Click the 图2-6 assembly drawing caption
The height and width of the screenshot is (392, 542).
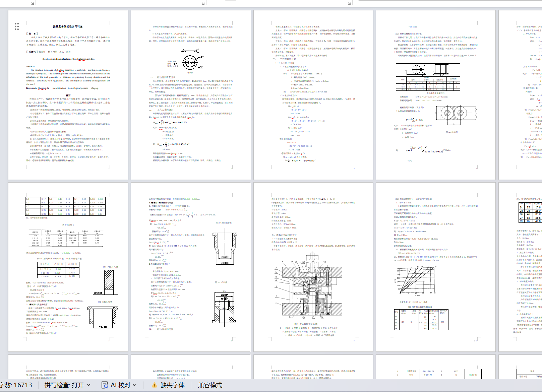[305, 324]
